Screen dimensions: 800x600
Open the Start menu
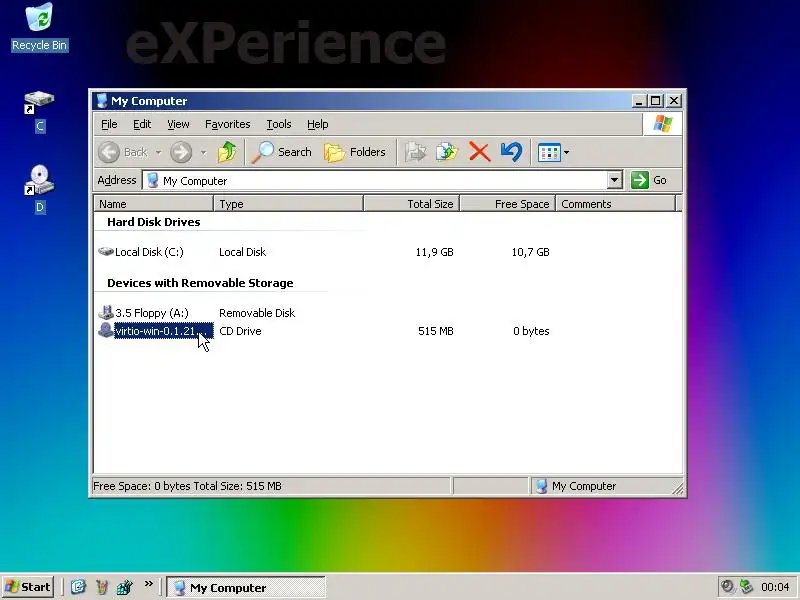tap(29, 587)
